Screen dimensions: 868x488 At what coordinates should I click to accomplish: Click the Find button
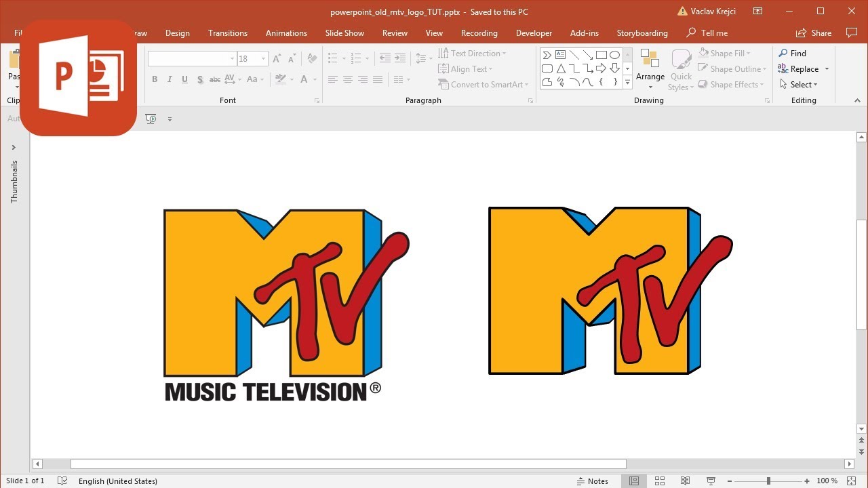(x=792, y=54)
